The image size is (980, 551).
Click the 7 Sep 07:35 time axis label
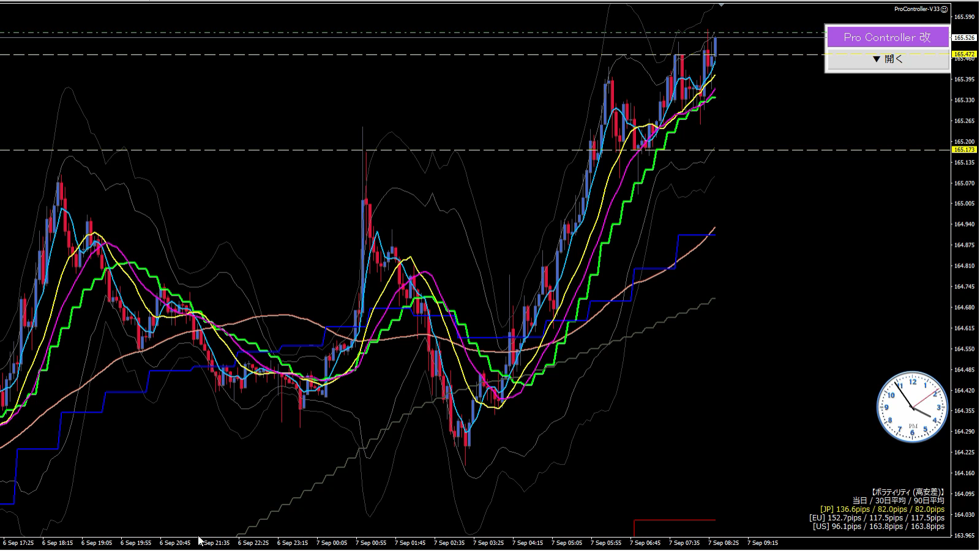click(684, 543)
